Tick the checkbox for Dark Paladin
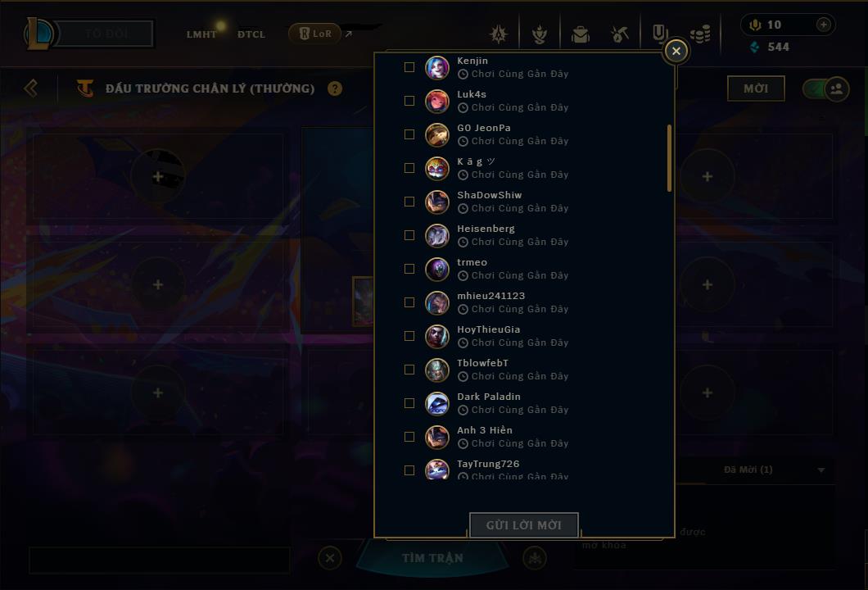Screen dimensions: 868x590 tap(409, 402)
